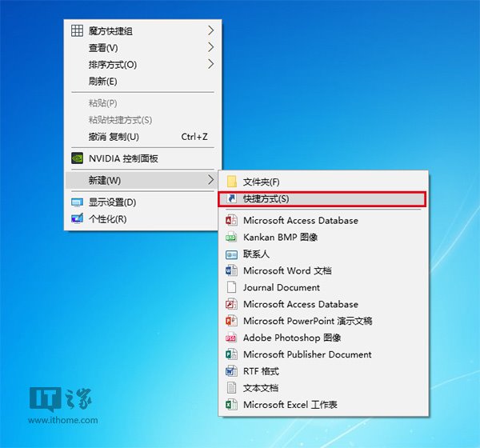Create a Microsoft Excel 工作表
Viewport: 480px width, 448px height.
tap(323, 405)
